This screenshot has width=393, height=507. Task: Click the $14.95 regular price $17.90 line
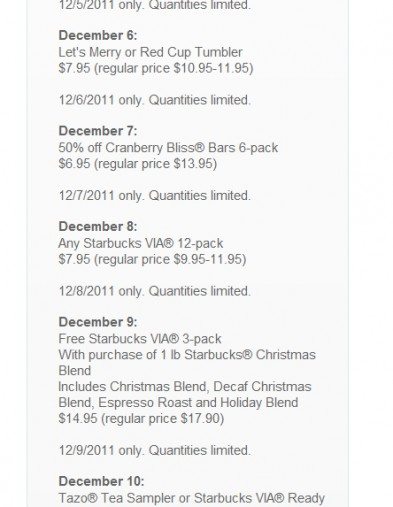point(141,418)
